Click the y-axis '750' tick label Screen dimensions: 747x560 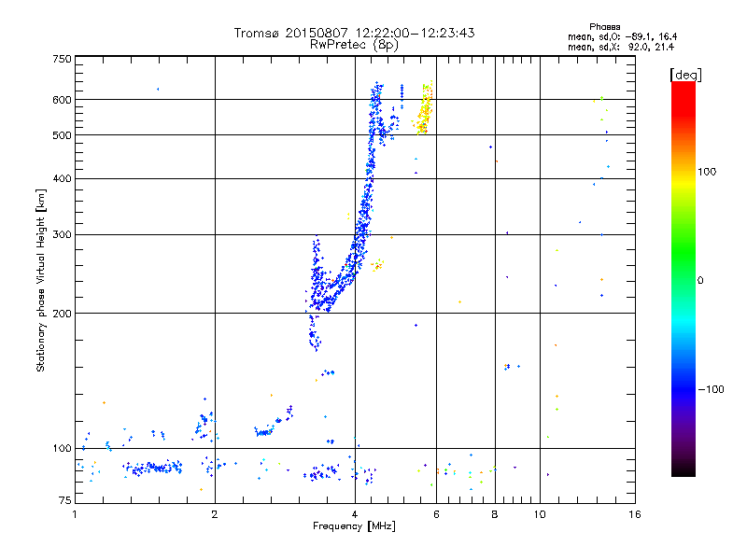(x=62, y=59)
